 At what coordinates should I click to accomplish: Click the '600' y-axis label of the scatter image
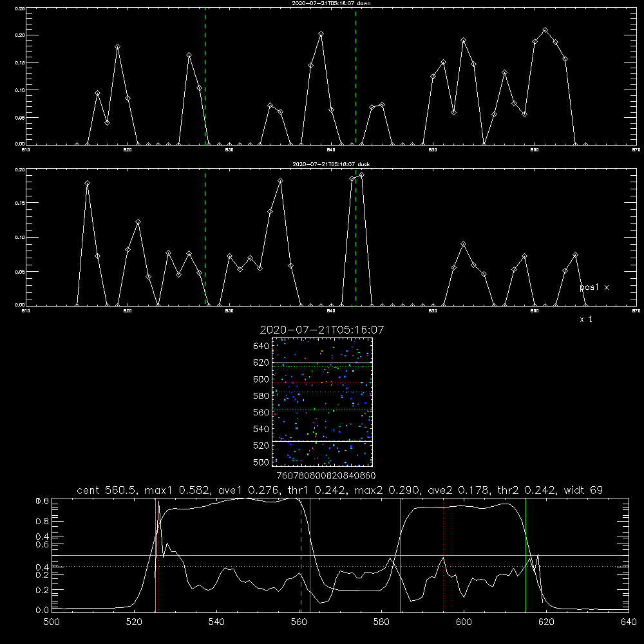pos(261,379)
